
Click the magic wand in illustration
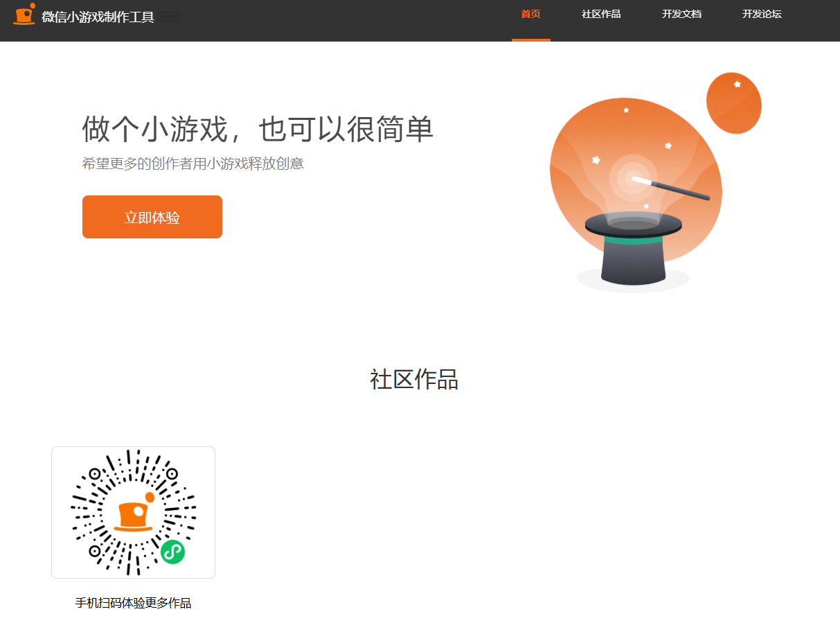point(671,188)
